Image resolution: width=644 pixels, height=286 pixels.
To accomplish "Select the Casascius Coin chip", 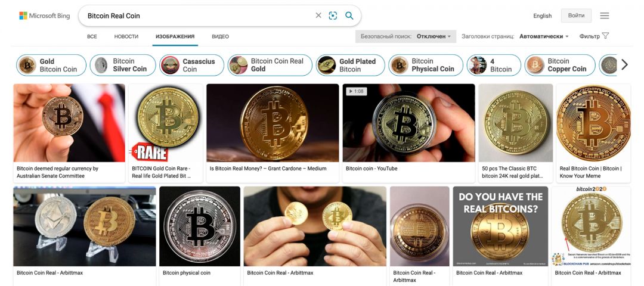I will click(192, 65).
